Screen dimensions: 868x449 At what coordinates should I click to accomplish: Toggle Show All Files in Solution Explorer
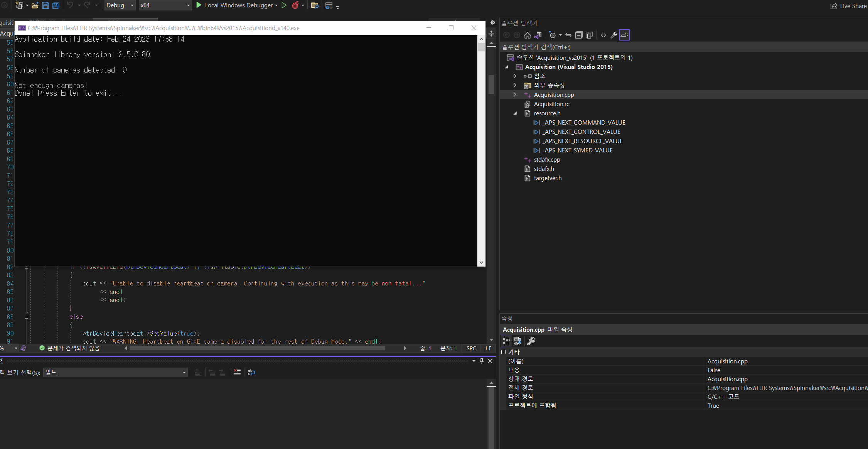click(x=589, y=35)
